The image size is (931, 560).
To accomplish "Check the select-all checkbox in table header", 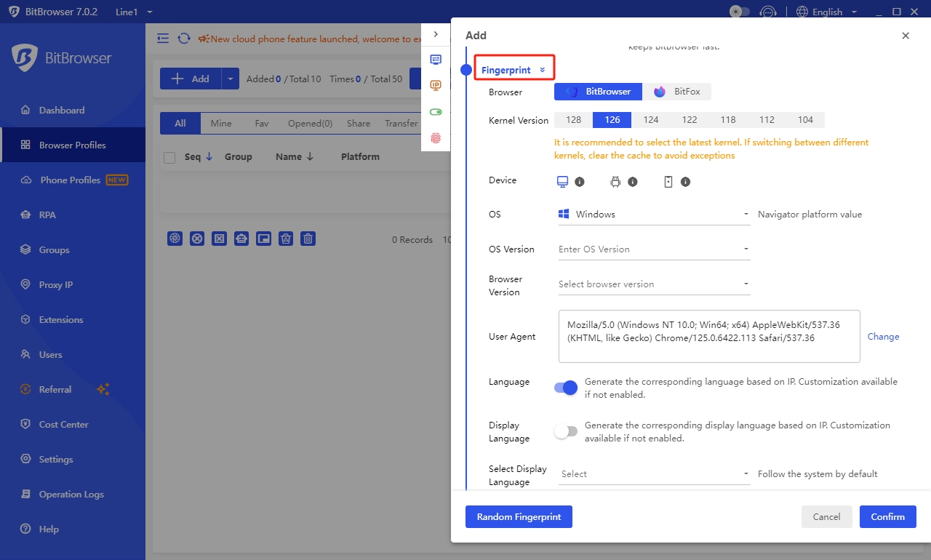I will pyautogui.click(x=169, y=157).
